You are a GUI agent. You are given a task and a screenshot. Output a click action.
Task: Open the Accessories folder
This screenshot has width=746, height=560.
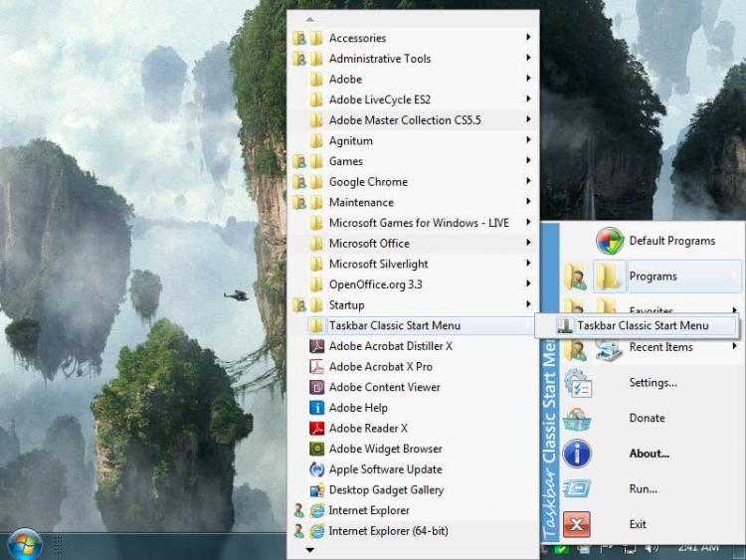413,38
